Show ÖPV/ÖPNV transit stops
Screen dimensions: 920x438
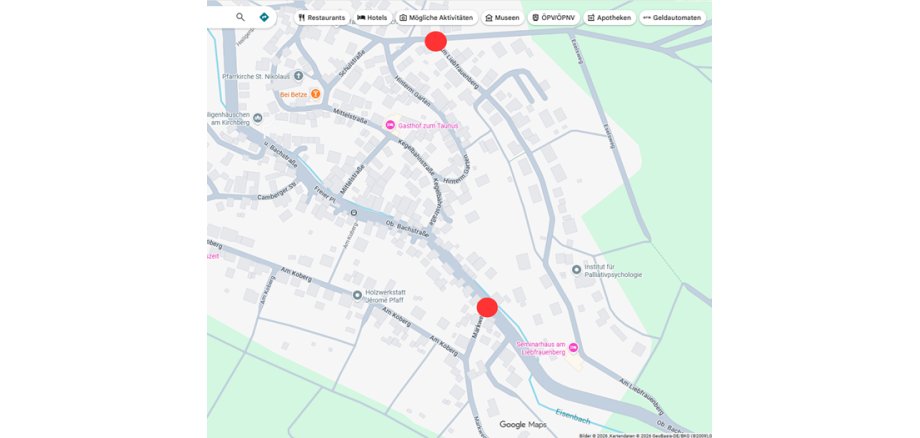[x=554, y=18]
